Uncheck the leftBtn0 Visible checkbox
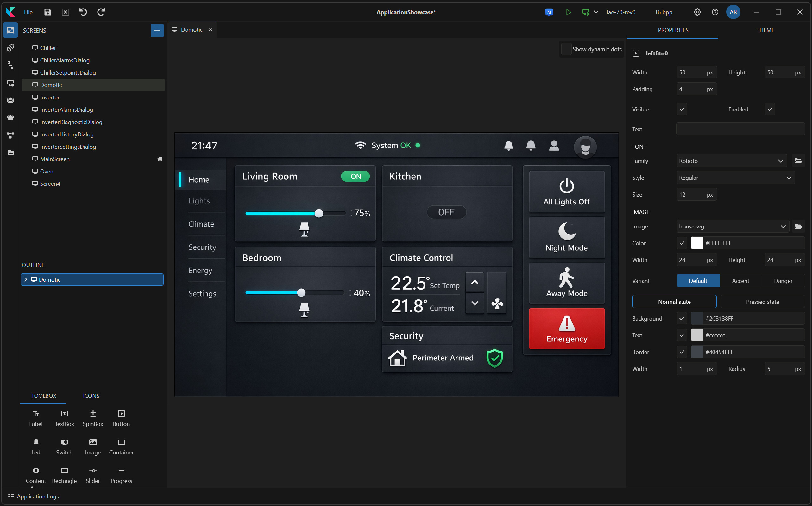Viewport: 812px width, 506px height. point(682,109)
